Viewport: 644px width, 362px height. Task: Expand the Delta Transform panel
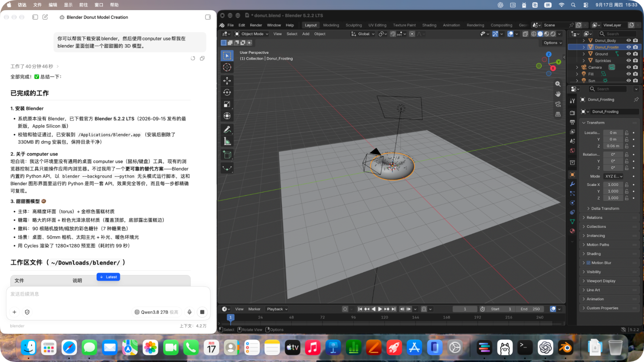(x=605, y=208)
